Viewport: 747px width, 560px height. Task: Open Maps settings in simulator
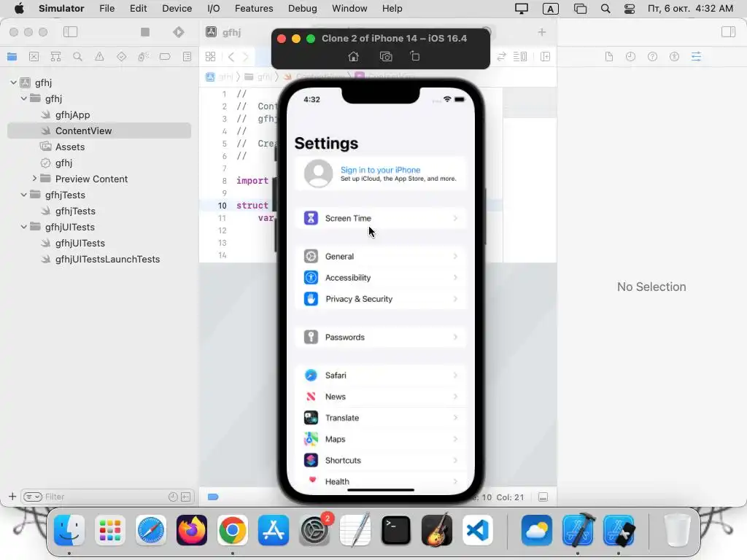tap(381, 439)
